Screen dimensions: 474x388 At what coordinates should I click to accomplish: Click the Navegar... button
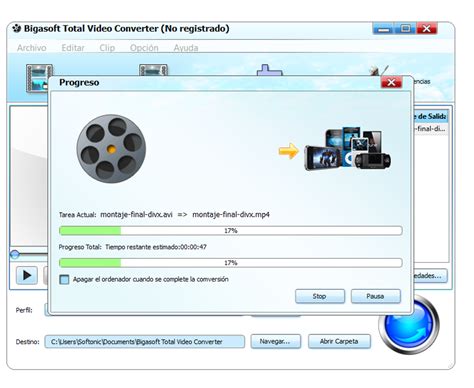point(276,341)
